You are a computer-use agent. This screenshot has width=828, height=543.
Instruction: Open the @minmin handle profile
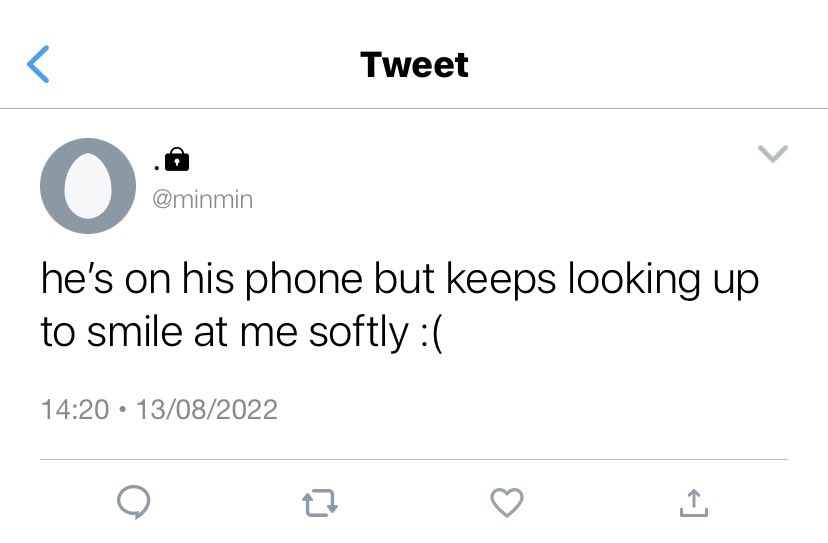click(203, 200)
